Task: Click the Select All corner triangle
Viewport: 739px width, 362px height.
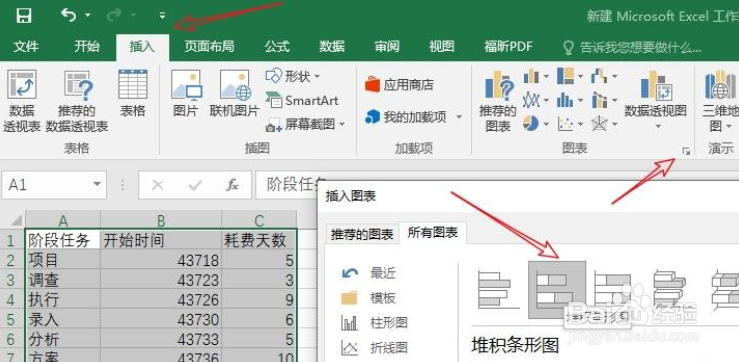Action: 16,220
